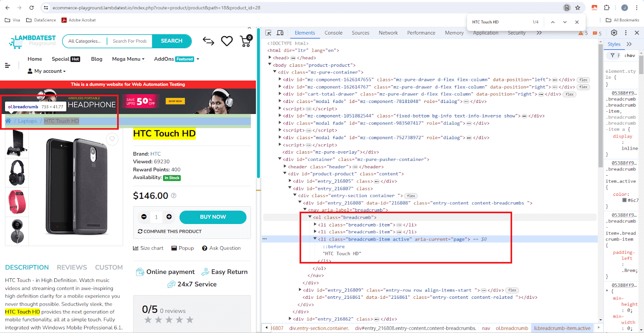Switch to the Console tab
644x333 pixels.
[x=333, y=33]
